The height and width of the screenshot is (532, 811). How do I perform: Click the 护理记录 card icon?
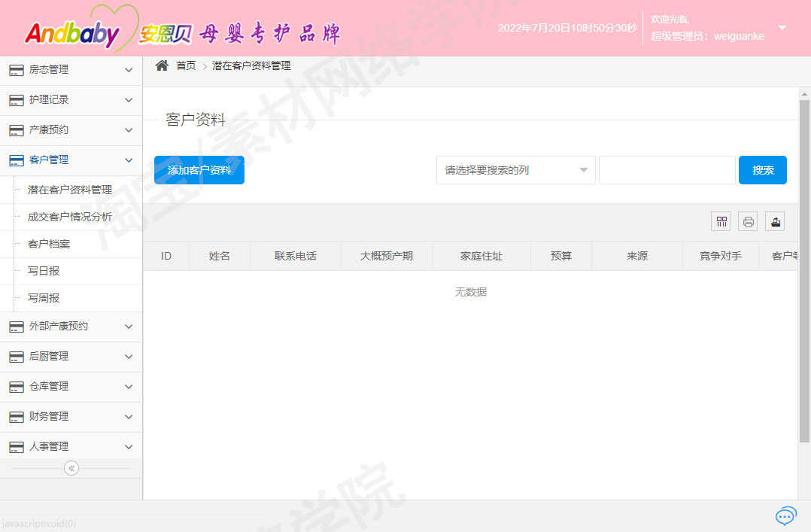coord(17,100)
